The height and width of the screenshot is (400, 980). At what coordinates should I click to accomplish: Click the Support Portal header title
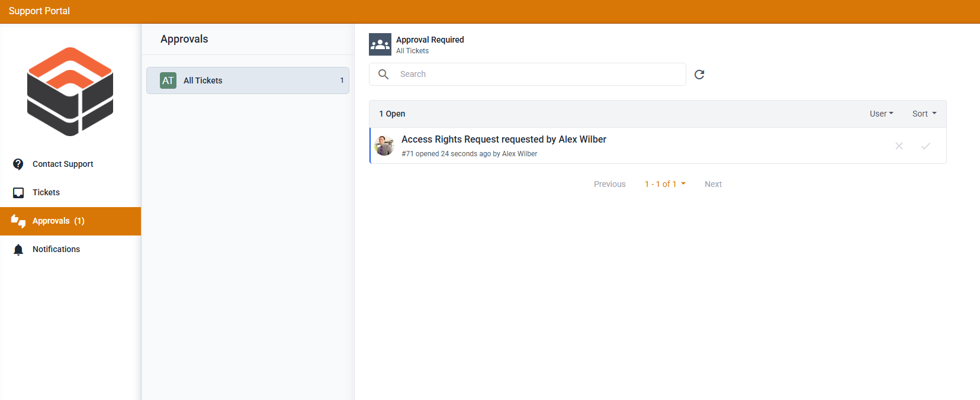[x=39, y=11]
